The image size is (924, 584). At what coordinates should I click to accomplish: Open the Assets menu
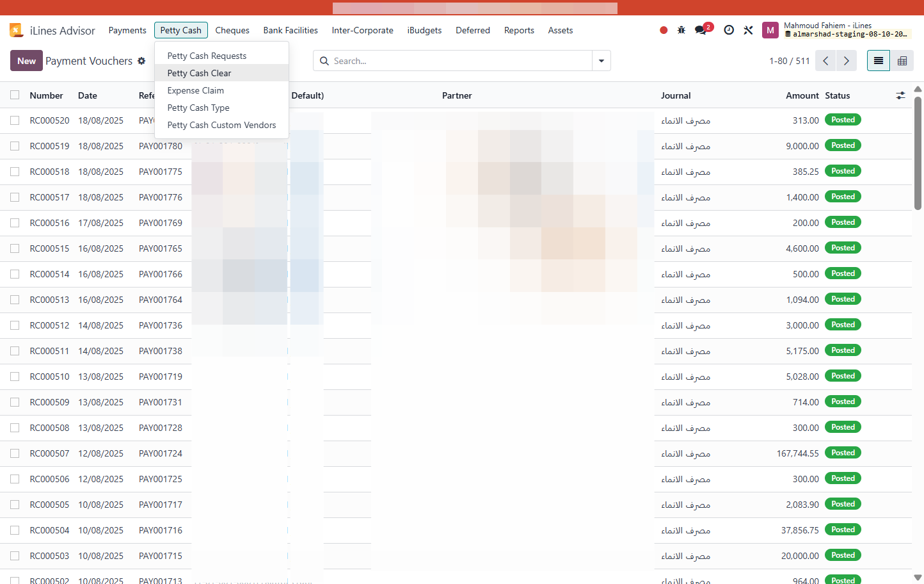point(561,30)
